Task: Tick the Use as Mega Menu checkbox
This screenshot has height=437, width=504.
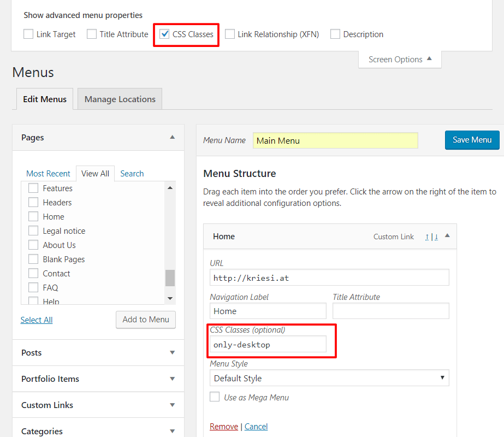Action: 215,397
